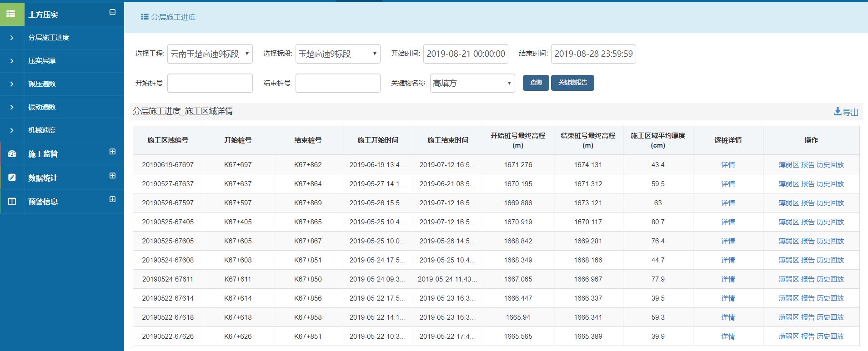Click 历史回放 link in row 20190525-67605
Screen dimensions: 868x351
click(830, 241)
